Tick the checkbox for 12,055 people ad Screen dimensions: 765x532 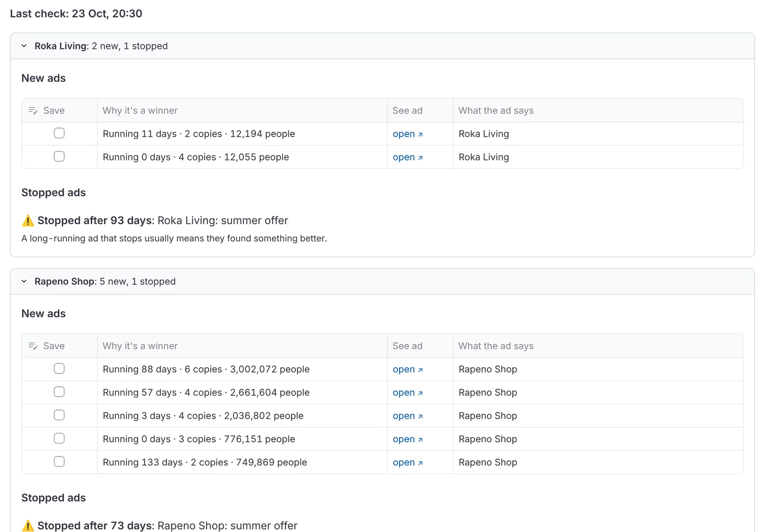[x=59, y=156]
